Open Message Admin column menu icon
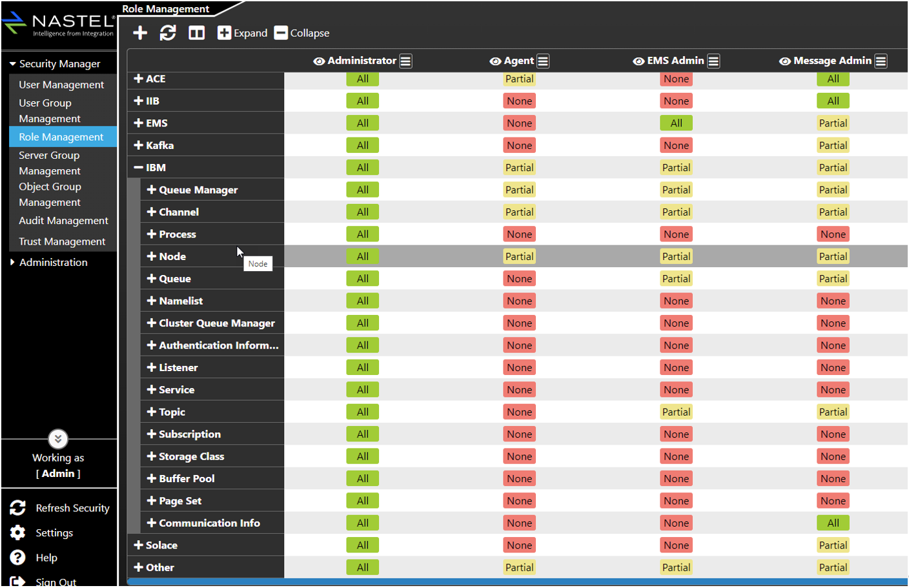This screenshot has height=588, width=909. [881, 61]
